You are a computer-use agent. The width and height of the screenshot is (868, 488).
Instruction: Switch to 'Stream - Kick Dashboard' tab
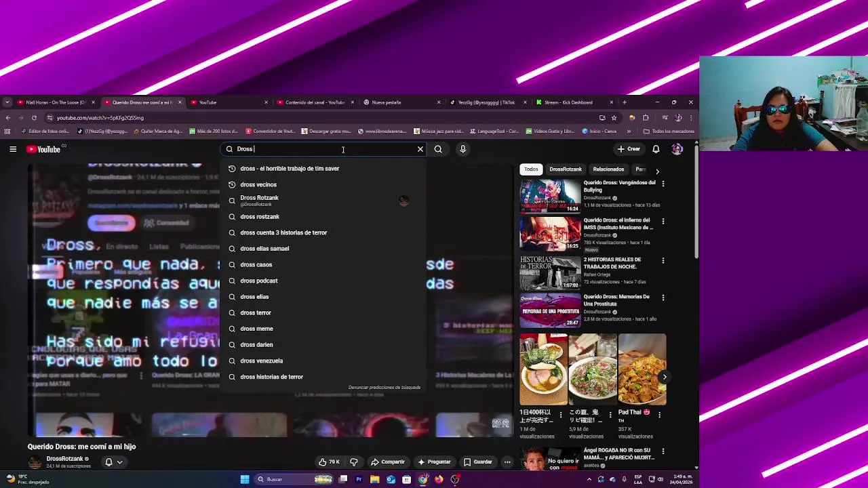574,102
